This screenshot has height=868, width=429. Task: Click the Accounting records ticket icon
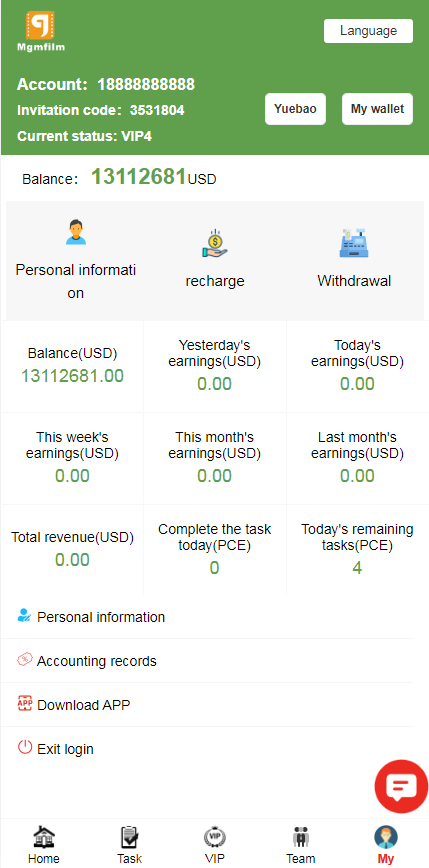(x=25, y=659)
